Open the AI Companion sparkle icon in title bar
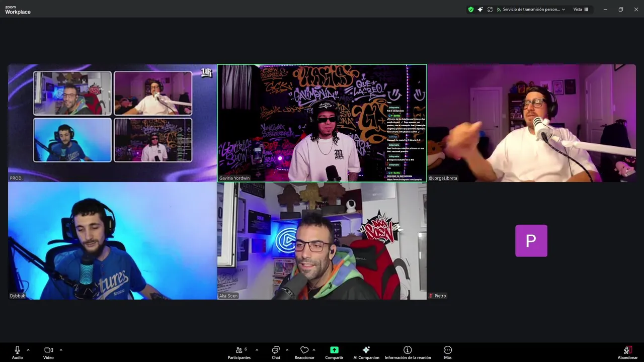This screenshot has height=362, width=644. pos(480,9)
